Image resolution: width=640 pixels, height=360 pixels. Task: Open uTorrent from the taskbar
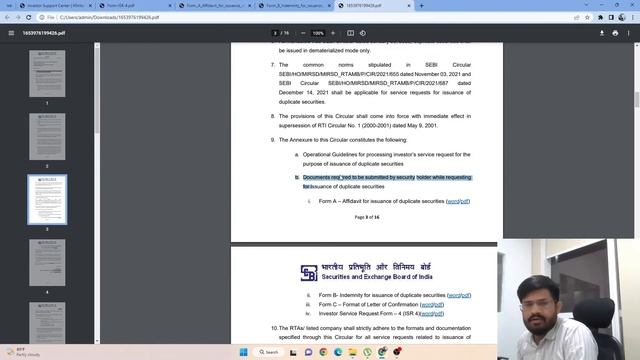pos(367,352)
